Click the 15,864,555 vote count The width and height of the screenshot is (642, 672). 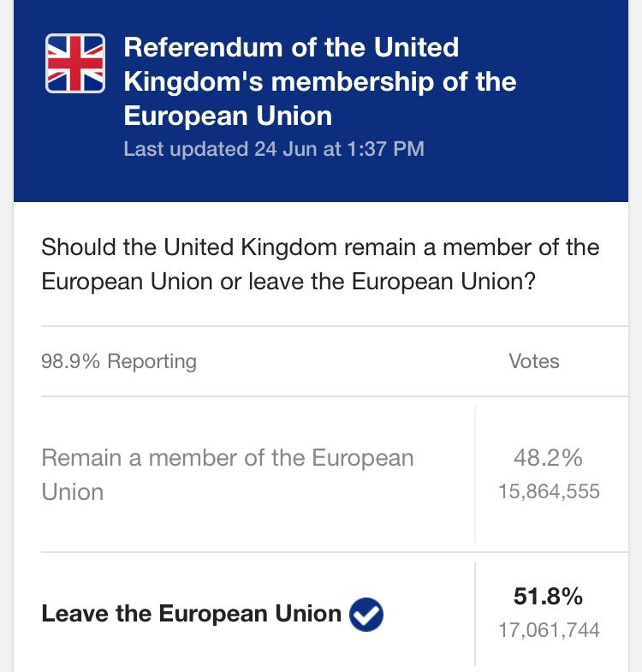(549, 491)
